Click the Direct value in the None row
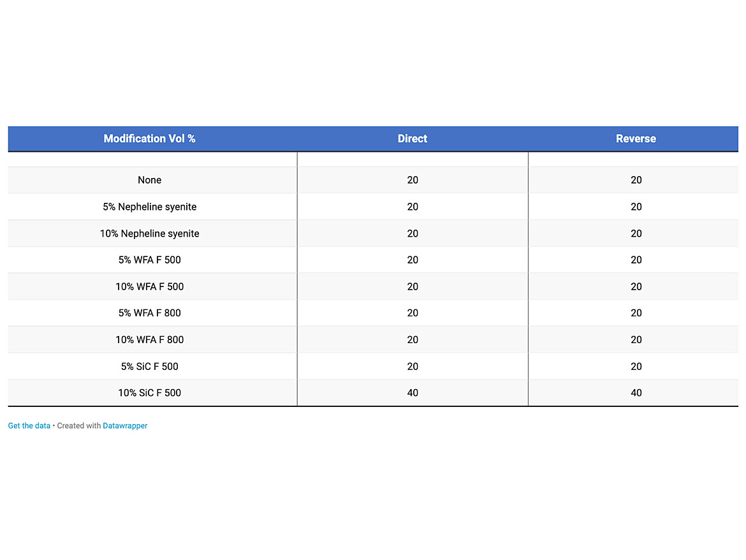This screenshot has height=560, width=746. (x=413, y=181)
